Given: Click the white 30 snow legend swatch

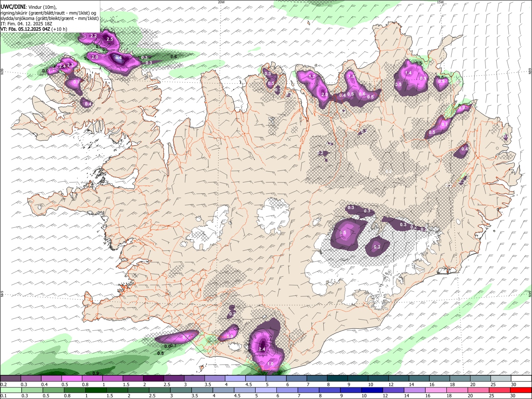Looking at the screenshot, I should pyautogui.click(x=521, y=378).
